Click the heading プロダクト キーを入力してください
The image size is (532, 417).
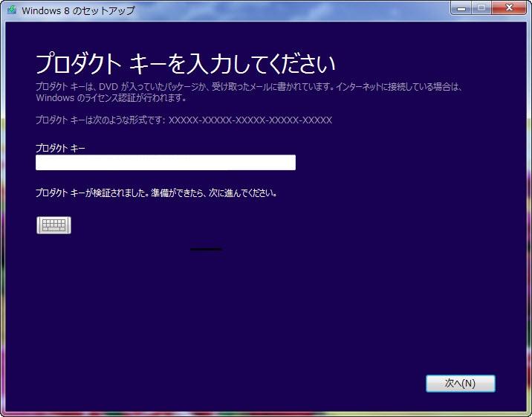186,64
